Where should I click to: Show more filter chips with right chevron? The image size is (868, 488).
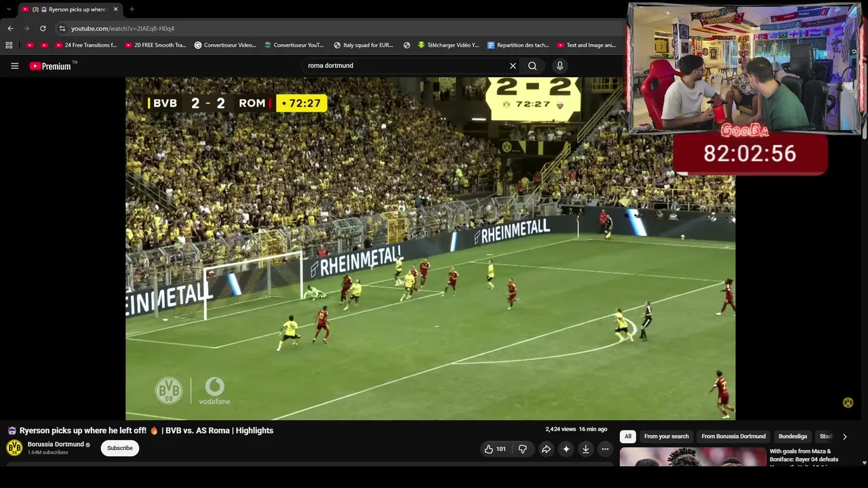coord(844,436)
